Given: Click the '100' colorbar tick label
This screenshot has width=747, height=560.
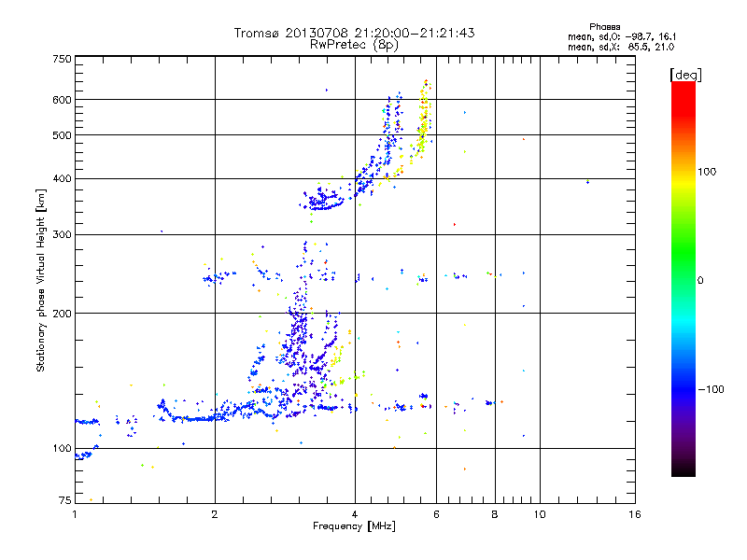Looking at the screenshot, I should click(x=707, y=172).
